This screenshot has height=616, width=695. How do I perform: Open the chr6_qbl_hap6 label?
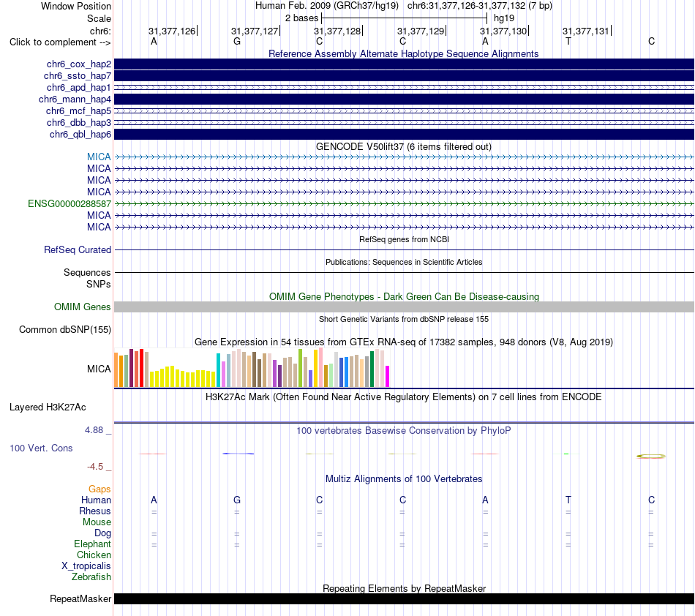(80, 135)
